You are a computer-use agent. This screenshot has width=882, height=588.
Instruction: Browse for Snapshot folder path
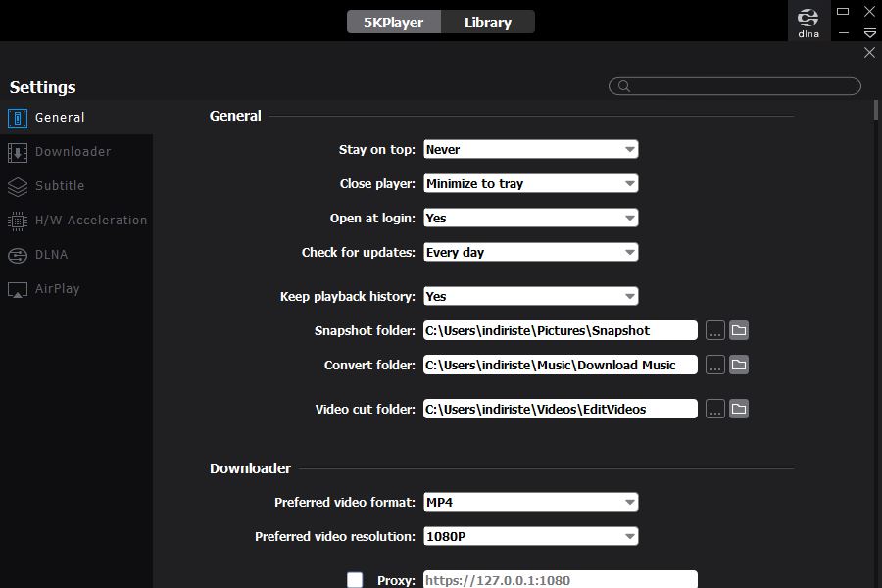click(x=715, y=331)
